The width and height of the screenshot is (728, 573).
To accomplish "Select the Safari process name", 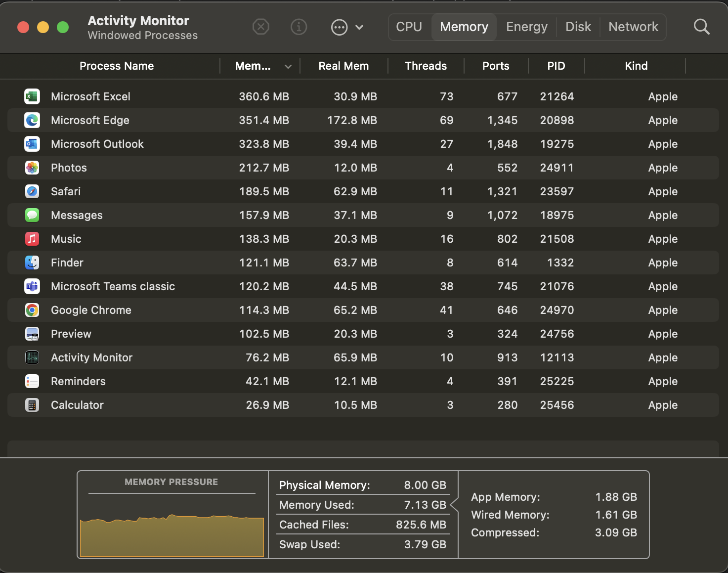I will coord(66,191).
